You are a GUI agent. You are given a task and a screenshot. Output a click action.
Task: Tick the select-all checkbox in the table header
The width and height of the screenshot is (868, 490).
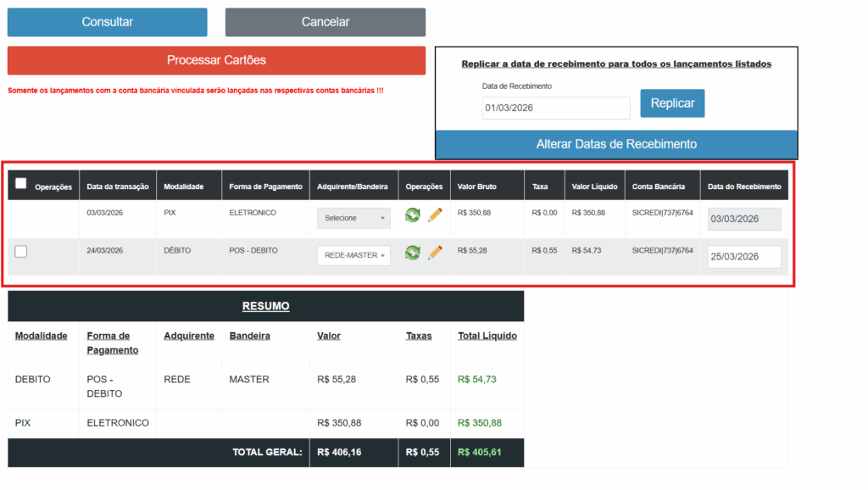click(x=21, y=183)
